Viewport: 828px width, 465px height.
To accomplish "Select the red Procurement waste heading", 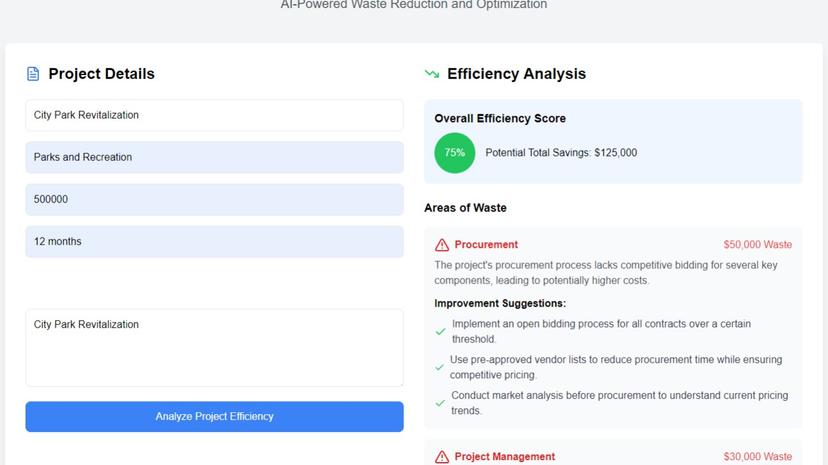I will 486,245.
